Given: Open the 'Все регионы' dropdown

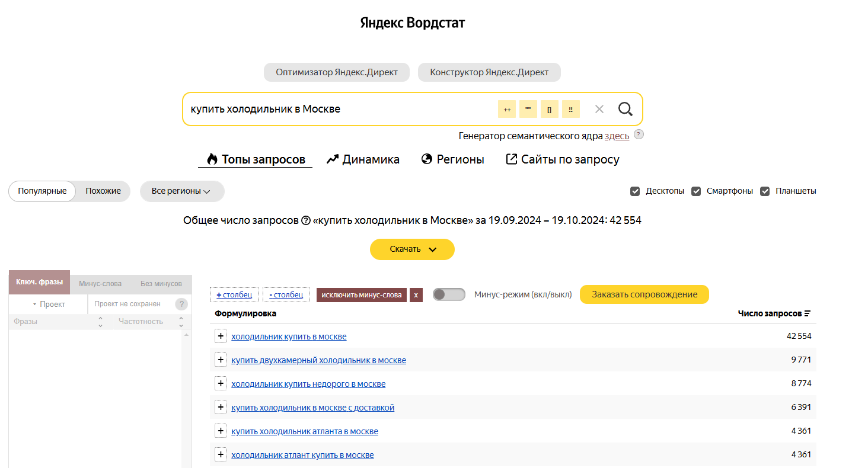Looking at the screenshot, I should 182,191.
